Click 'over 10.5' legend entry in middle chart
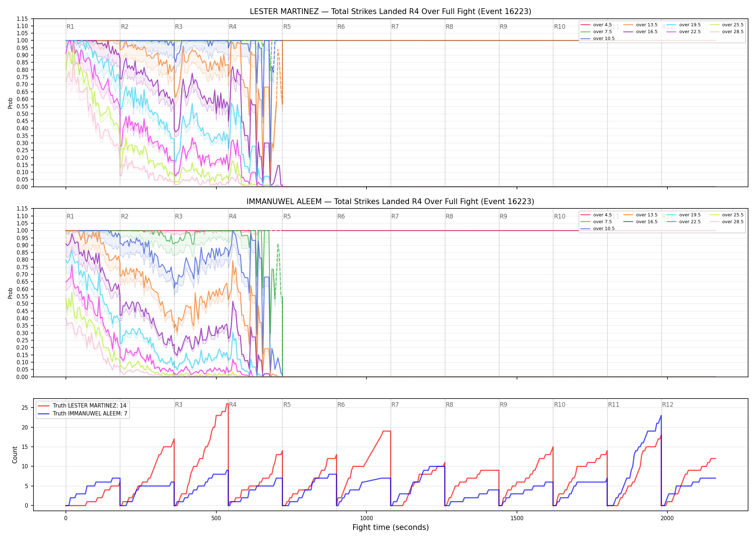The height and width of the screenshot is (540, 756). point(598,229)
